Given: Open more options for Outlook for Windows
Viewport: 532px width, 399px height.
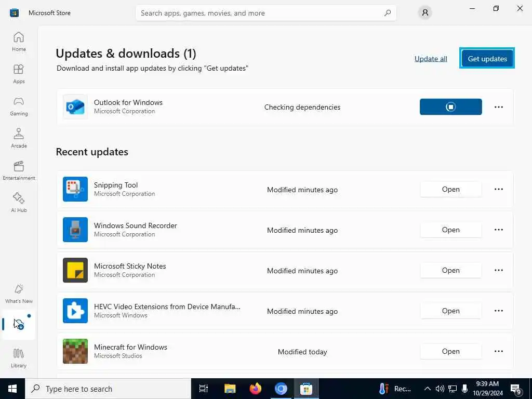Looking at the screenshot, I should pos(498,107).
